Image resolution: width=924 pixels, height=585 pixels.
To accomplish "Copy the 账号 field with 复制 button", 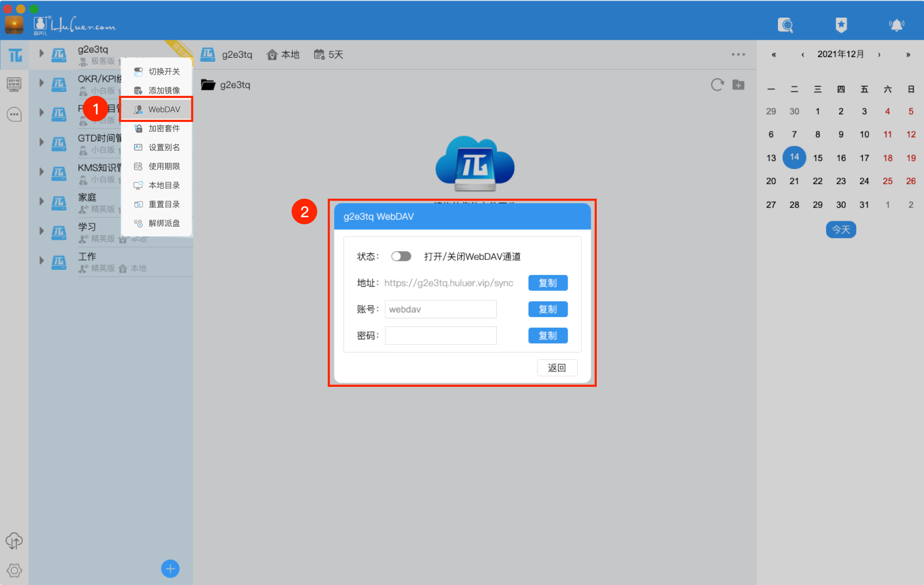I will click(x=548, y=310).
